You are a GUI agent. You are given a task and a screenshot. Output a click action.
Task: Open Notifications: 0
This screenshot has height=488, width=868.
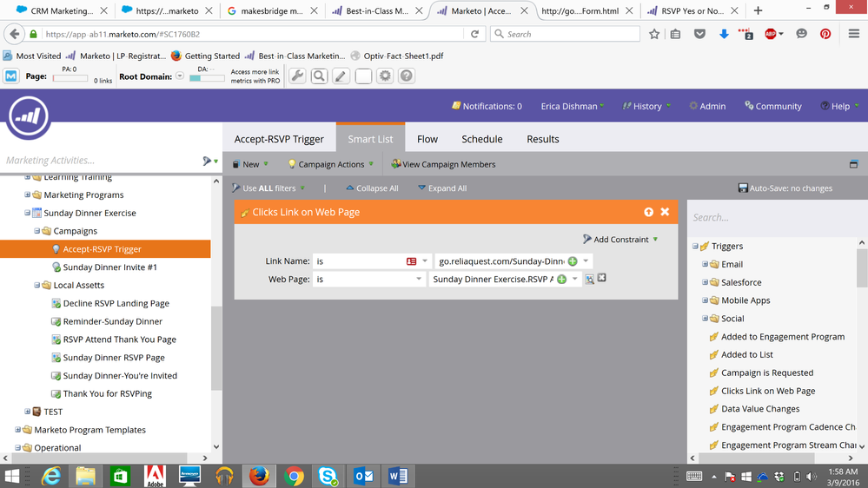pos(487,106)
